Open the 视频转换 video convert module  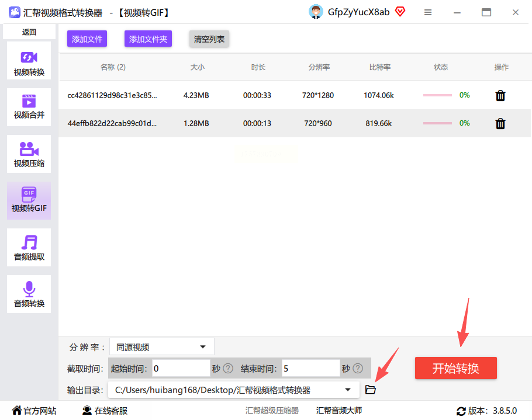pos(29,61)
